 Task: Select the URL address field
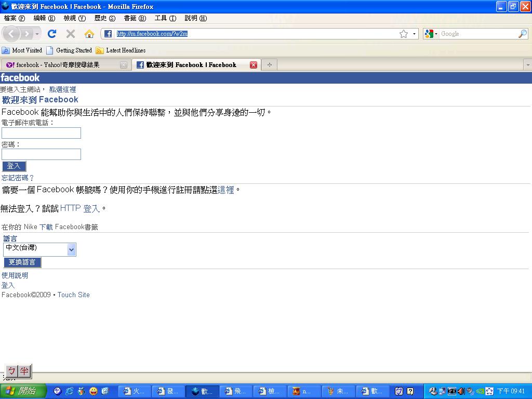click(256, 34)
